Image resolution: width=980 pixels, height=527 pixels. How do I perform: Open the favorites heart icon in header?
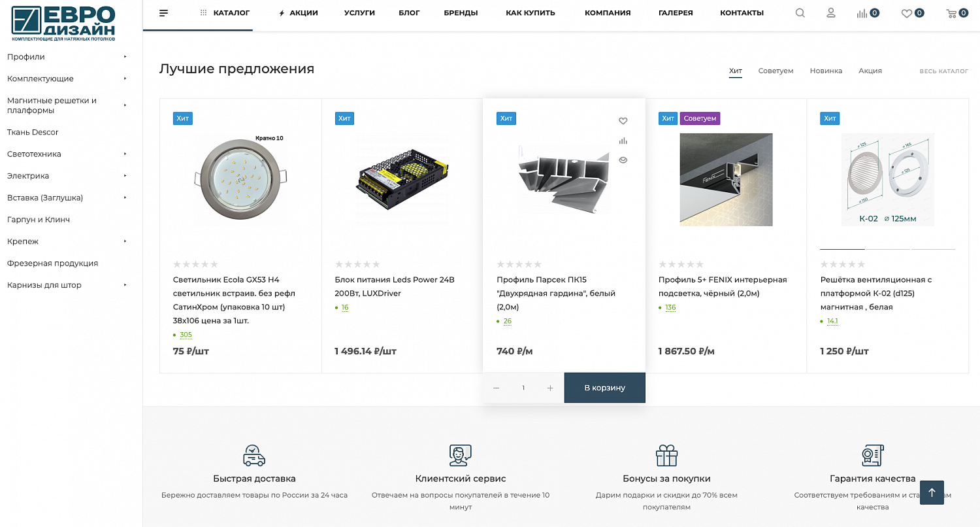pos(907,13)
